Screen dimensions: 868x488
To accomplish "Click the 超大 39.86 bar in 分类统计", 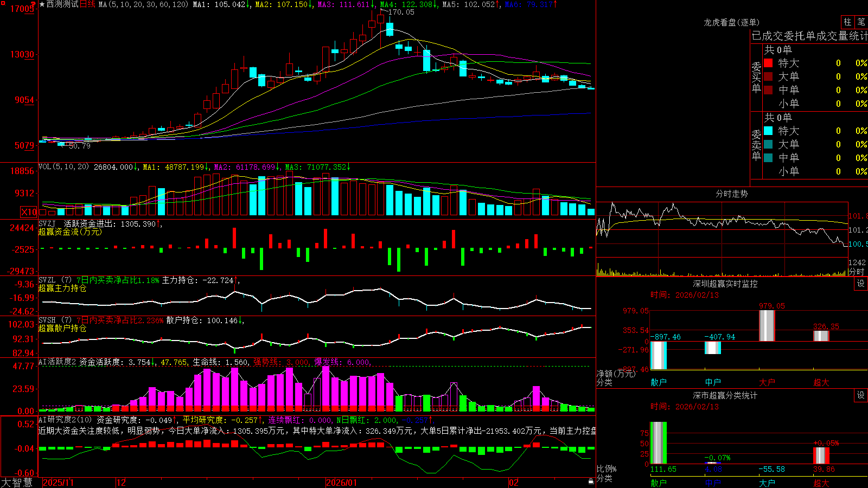I will pos(821,455).
